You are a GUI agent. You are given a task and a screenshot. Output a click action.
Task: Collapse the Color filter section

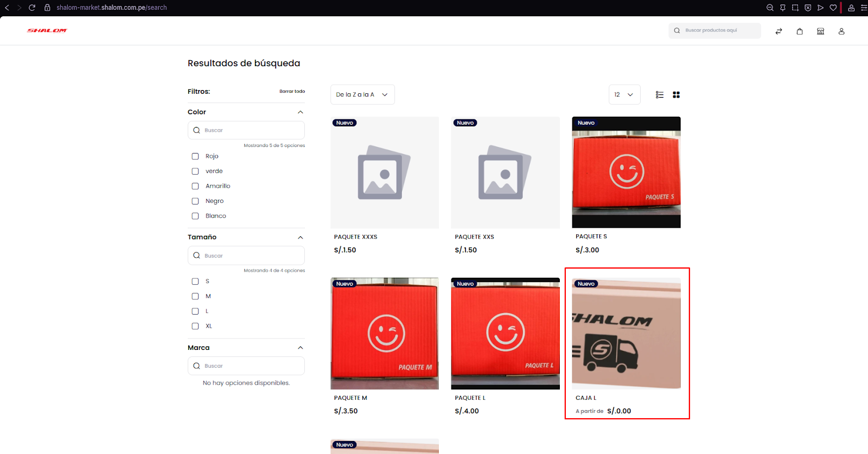pos(301,112)
